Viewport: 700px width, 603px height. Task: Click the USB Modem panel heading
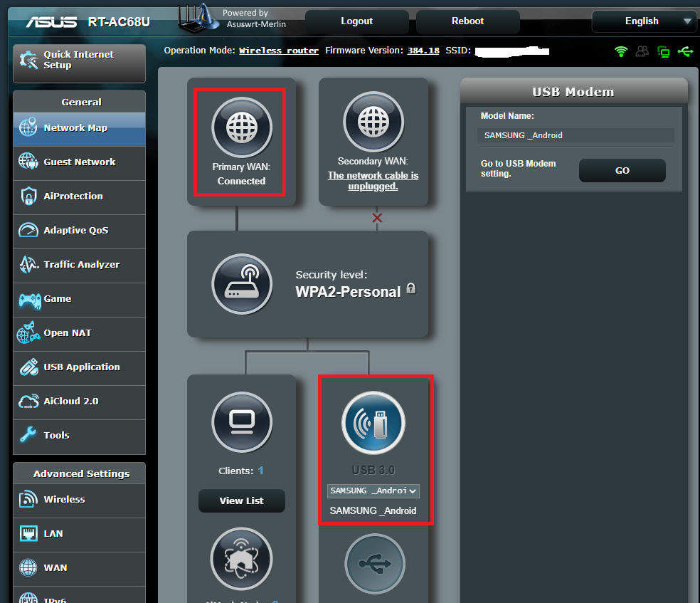click(573, 92)
